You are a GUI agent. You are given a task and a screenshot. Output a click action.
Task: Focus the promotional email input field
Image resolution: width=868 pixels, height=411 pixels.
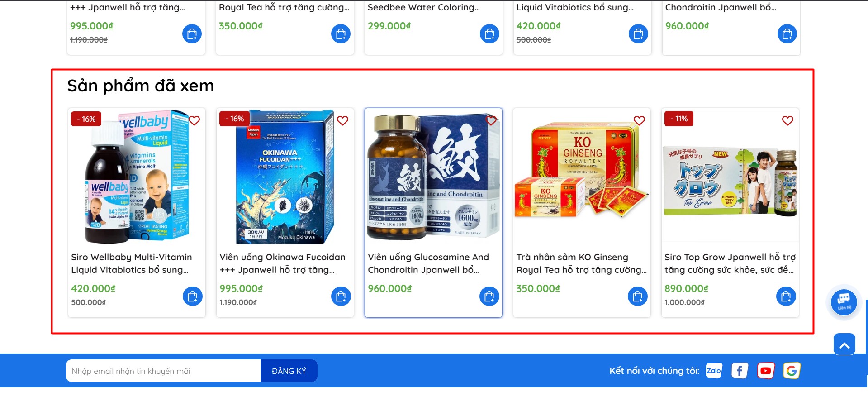point(163,371)
